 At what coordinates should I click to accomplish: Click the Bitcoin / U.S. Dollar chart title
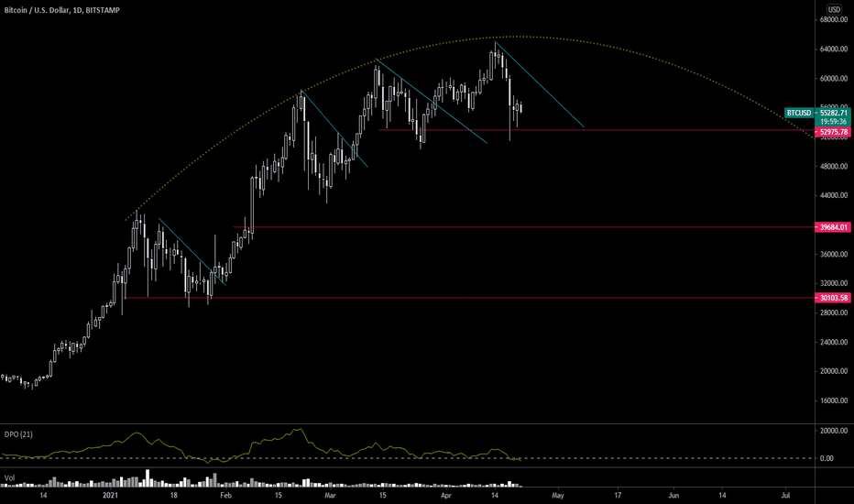pos(61,10)
